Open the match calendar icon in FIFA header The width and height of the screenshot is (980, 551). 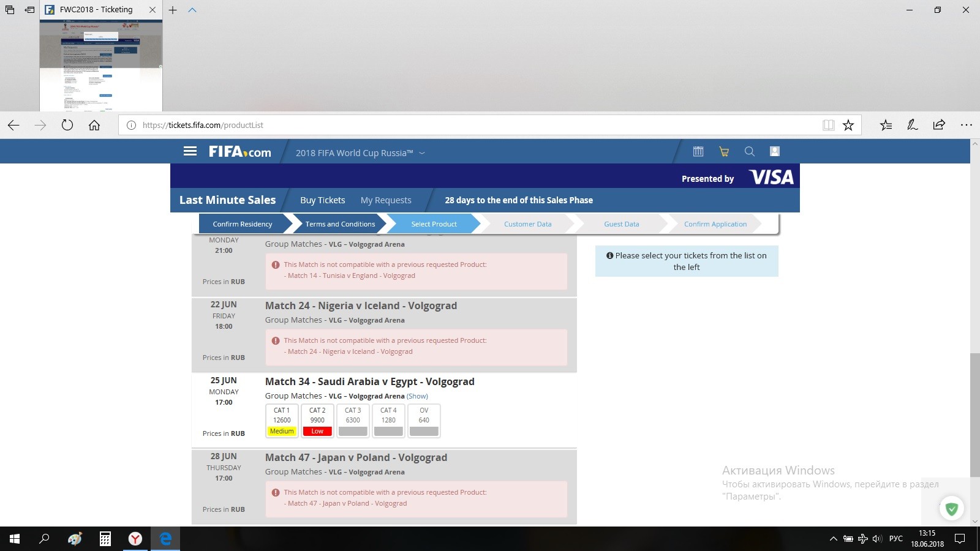pyautogui.click(x=698, y=151)
